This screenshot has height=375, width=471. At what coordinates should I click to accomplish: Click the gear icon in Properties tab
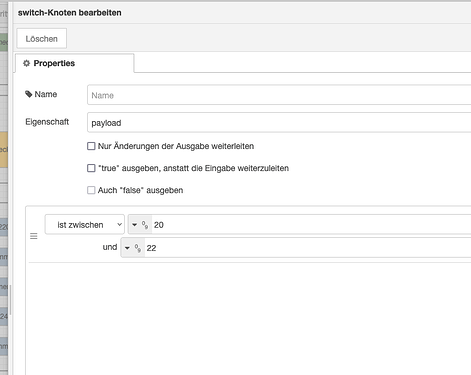[26, 63]
